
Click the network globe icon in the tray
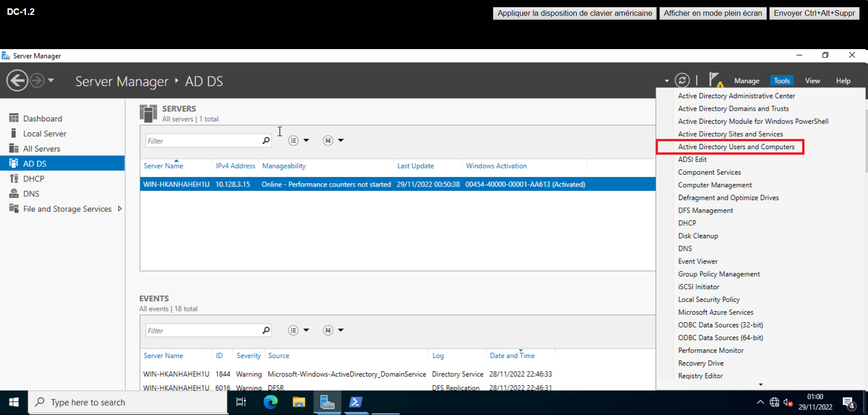click(774, 402)
